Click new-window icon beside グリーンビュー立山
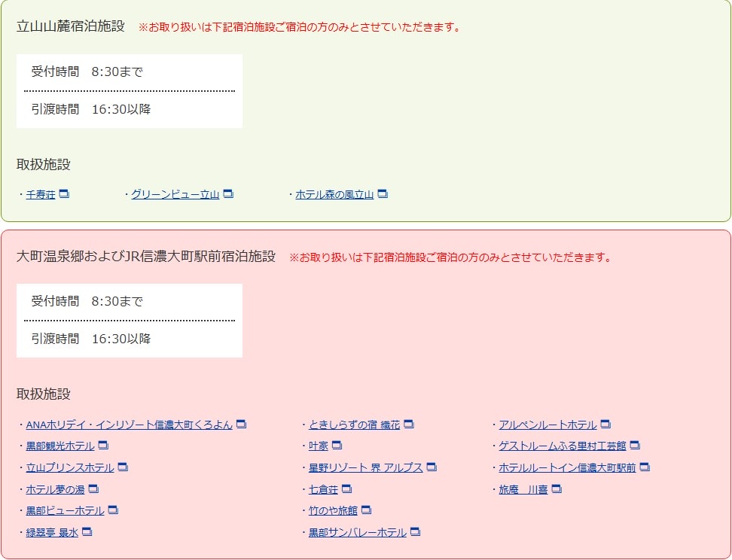Image resolution: width=732 pixels, height=560 pixels. (228, 193)
